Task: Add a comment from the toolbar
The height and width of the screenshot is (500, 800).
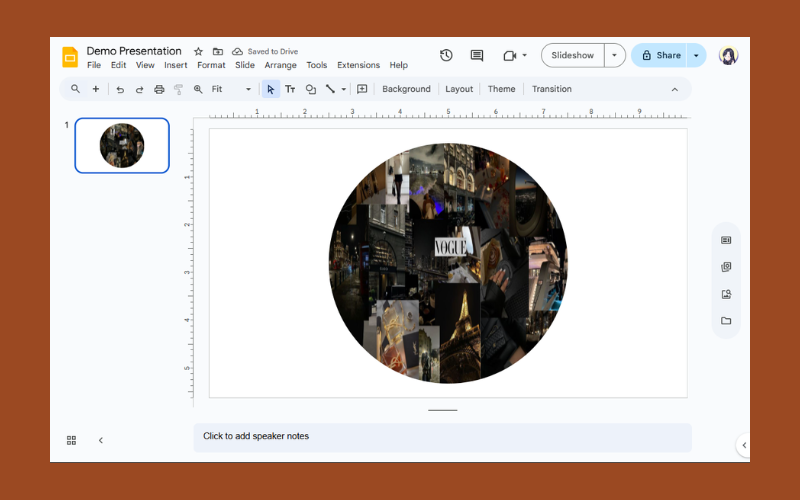Action: 362,89
